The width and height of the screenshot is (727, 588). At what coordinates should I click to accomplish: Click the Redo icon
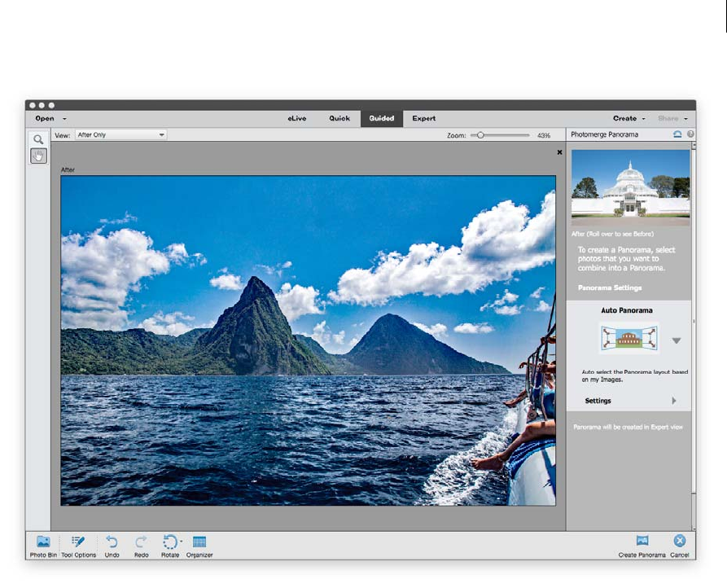[142, 542]
